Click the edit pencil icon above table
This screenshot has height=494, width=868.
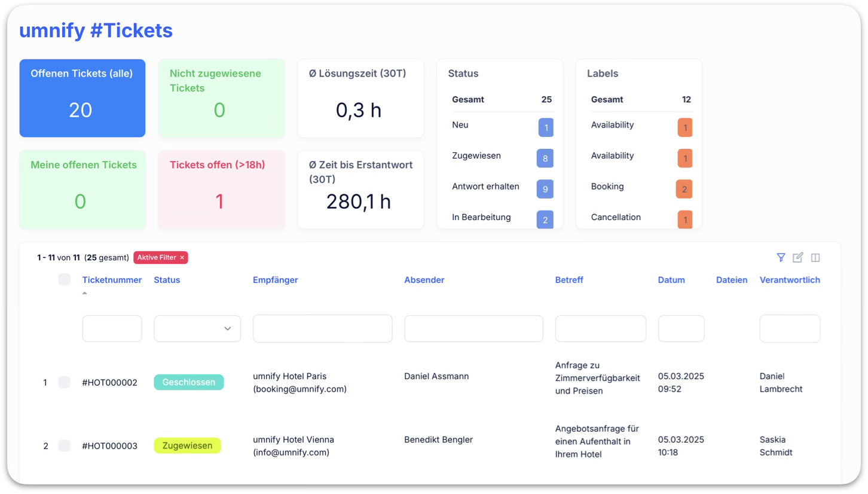[x=797, y=258]
